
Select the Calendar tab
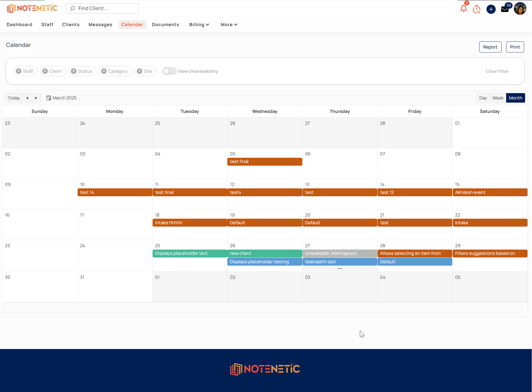click(132, 25)
